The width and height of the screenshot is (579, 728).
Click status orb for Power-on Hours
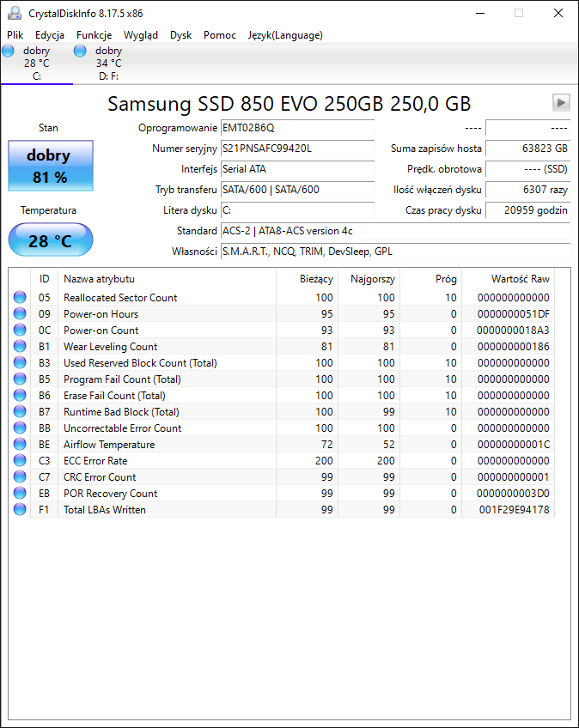pos(20,313)
